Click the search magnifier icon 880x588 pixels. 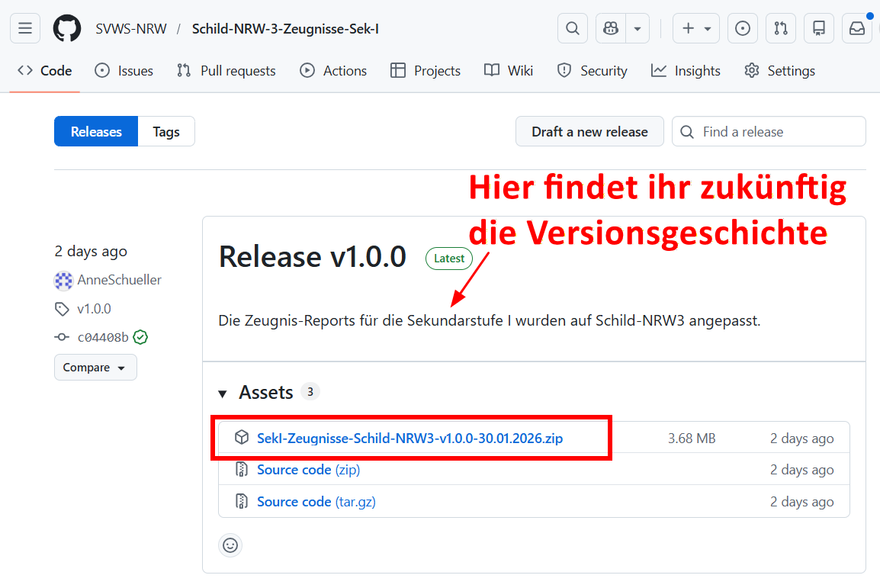tap(572, 28)
